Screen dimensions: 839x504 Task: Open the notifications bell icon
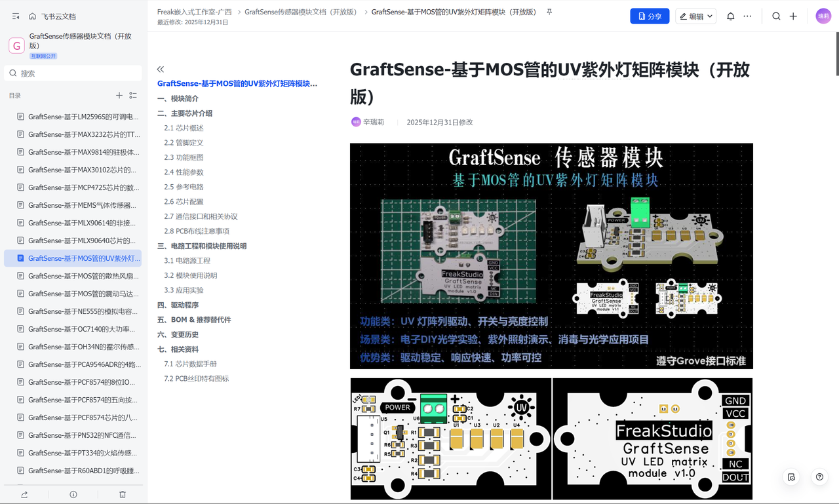click(730, 16)
